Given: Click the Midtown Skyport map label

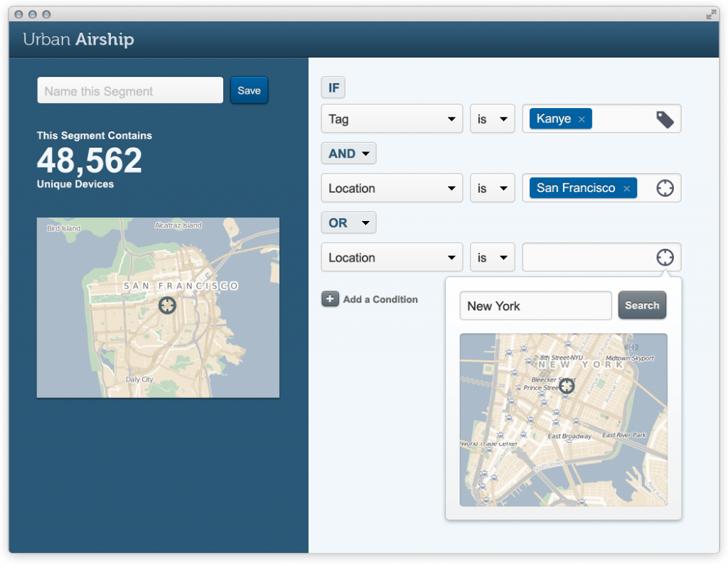Looking at the screenshot, I should coord(630,358).
